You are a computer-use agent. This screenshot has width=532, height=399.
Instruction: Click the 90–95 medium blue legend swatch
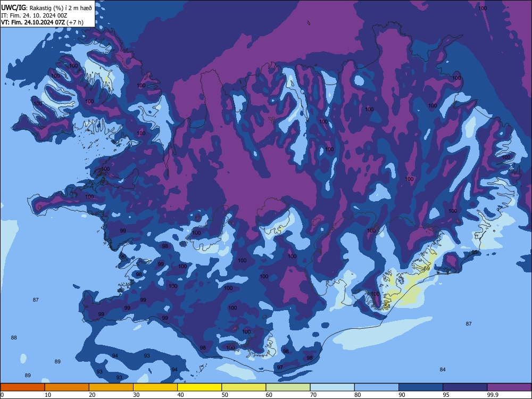[421, 387]
